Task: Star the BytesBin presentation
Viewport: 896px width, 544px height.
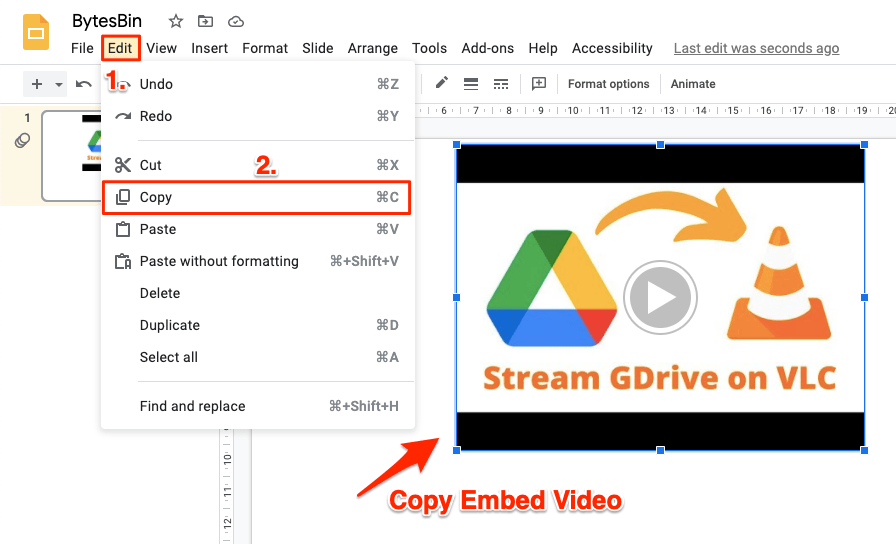Action: tap(175, 22)
